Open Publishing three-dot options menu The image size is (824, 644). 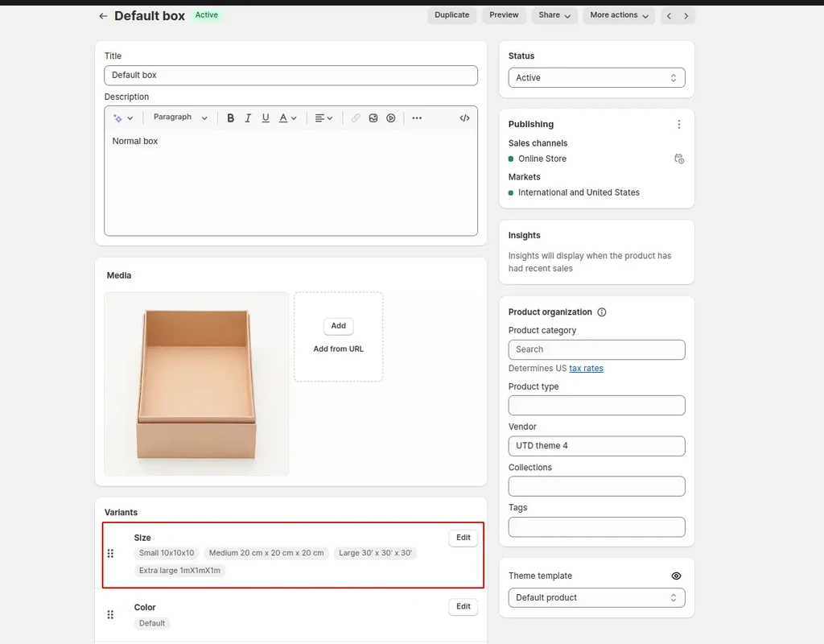pos(679,124)
